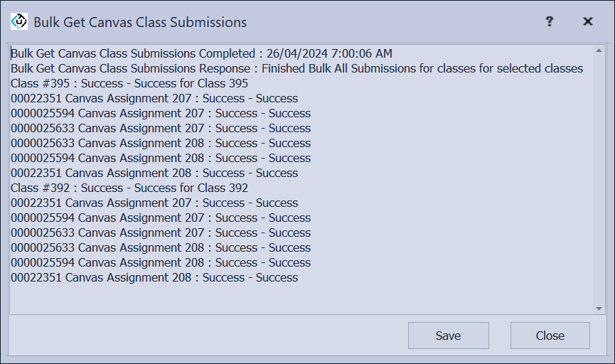Save the submissions log with Save button
The width and height of the screenshot is (615, 364).
pyautogui.click(x=448, y=336)
